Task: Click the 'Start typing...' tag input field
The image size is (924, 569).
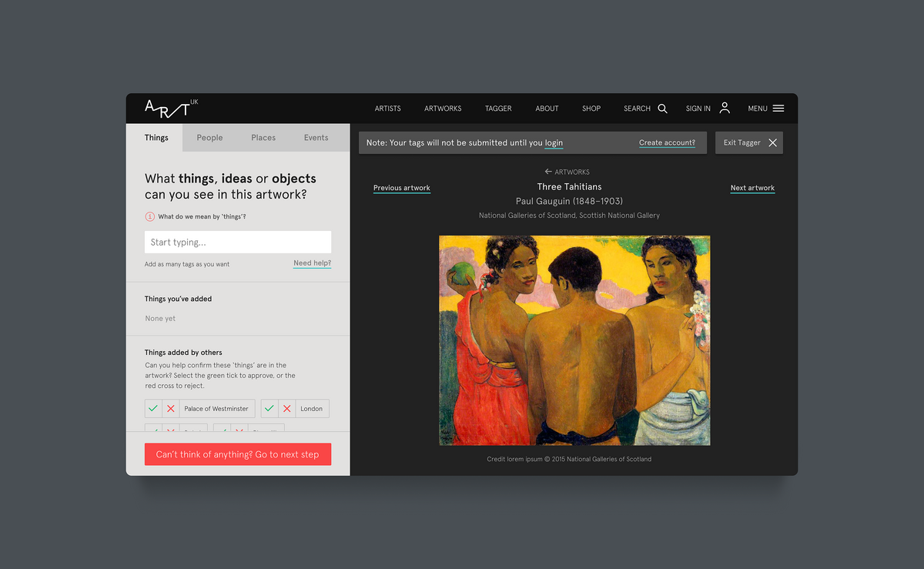Action: coord(237,242)
